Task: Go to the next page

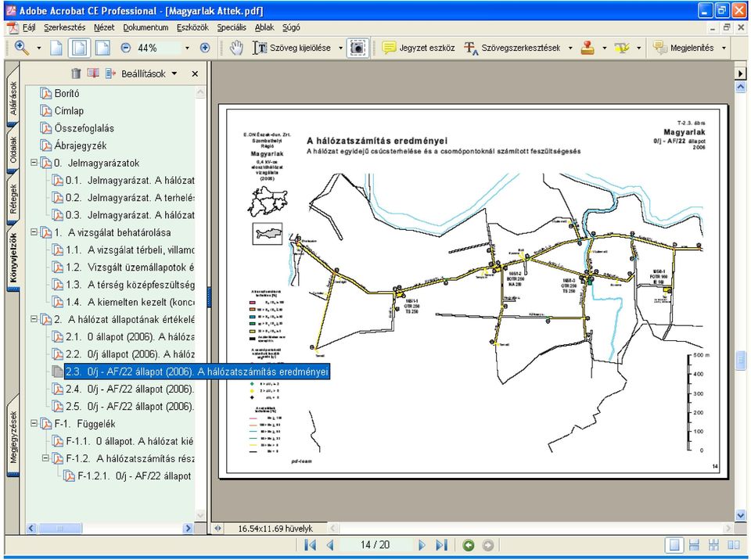Action: [422, 545]
